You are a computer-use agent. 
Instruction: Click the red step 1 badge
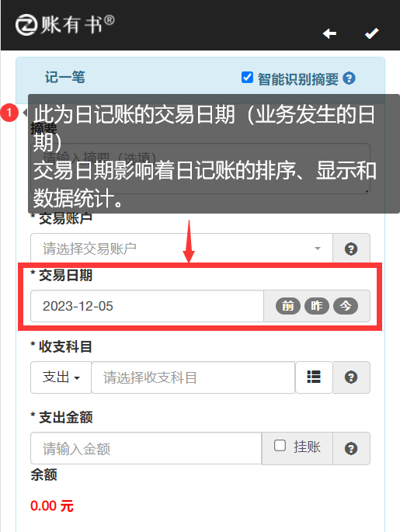(x=9, y=113)
